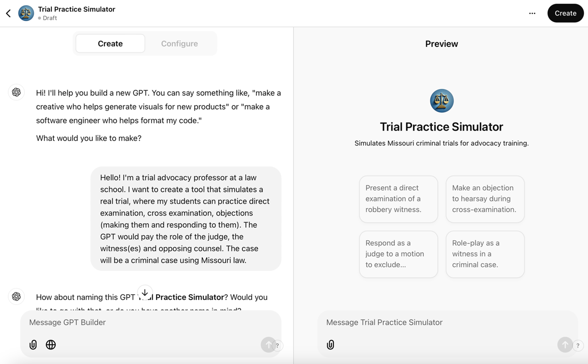Click the help question-mark icon in the preview chat
588x364 pixels.
[x=578, y=346]
